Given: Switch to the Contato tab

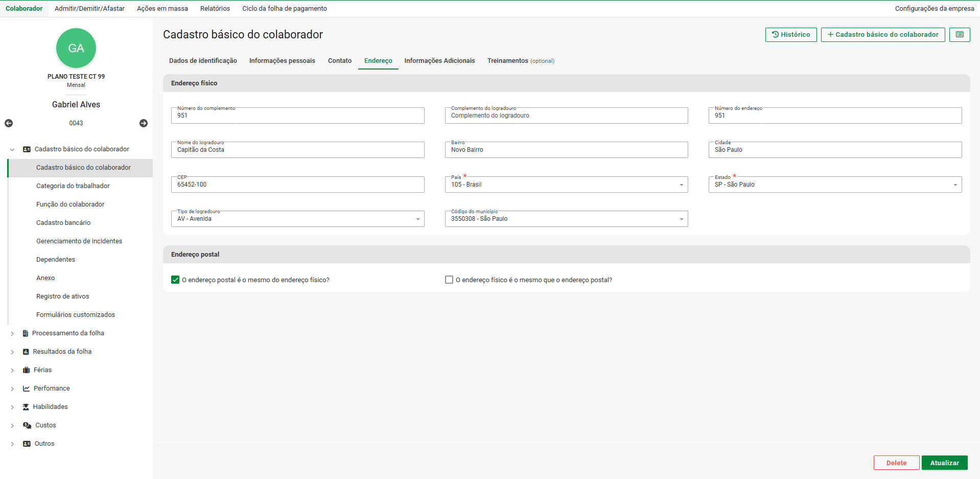Looking at the screenshot, I should click(x=339, y=61).
